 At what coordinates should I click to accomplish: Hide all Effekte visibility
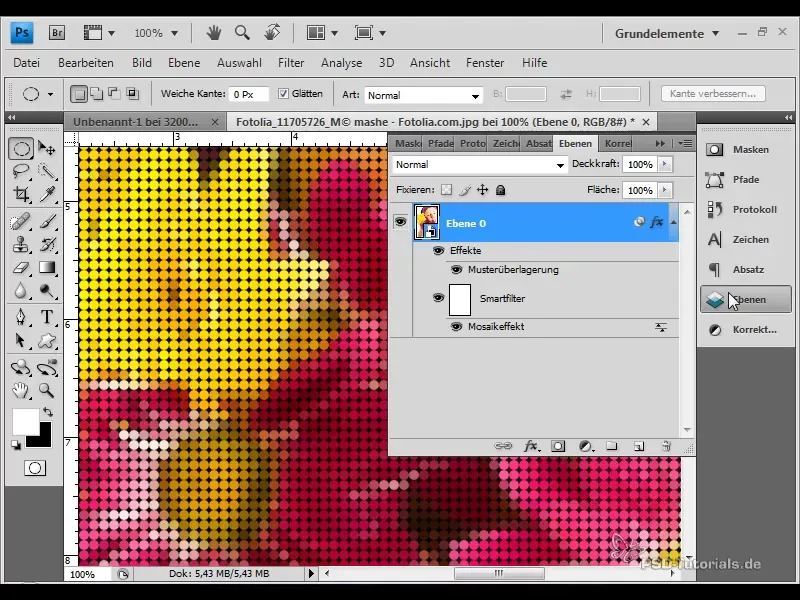[438, 251]
